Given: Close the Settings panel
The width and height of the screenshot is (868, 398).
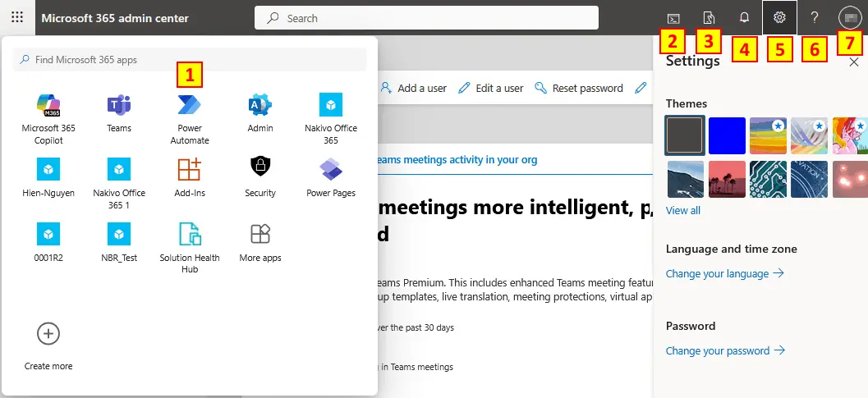Looking at the screenshot, I should (x=853, y=62).
